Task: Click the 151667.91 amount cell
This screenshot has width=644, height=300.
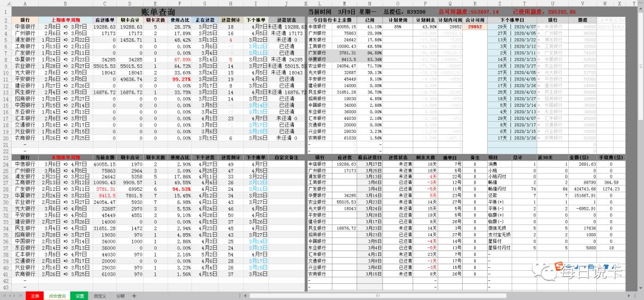Action: 583,195
